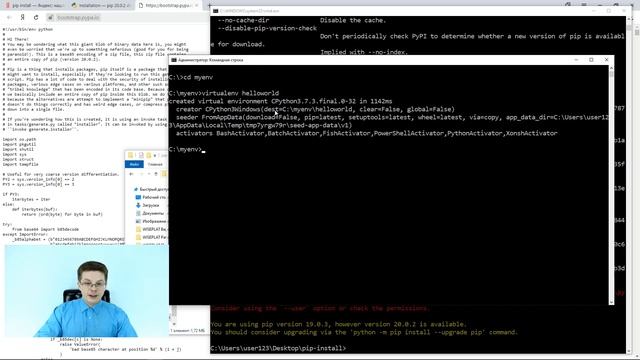Click the up-folder arrow in File Explorer
The image size is (640, 360).
pos(156,174)
